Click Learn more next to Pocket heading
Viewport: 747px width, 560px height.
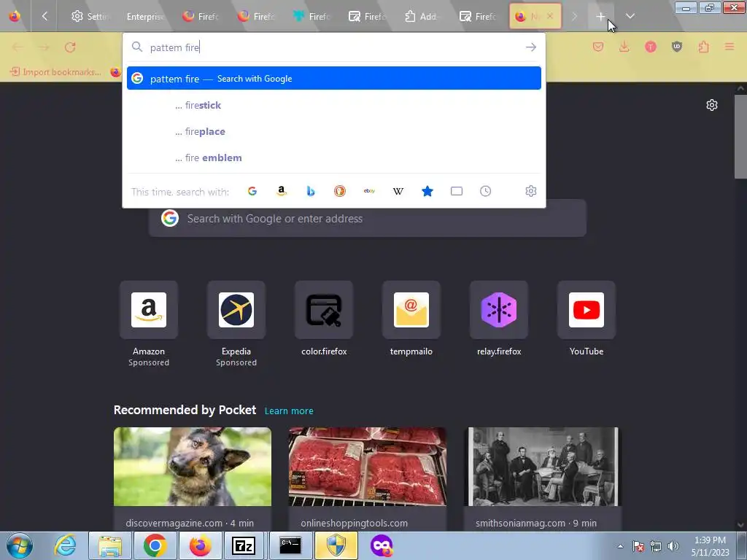289,411
